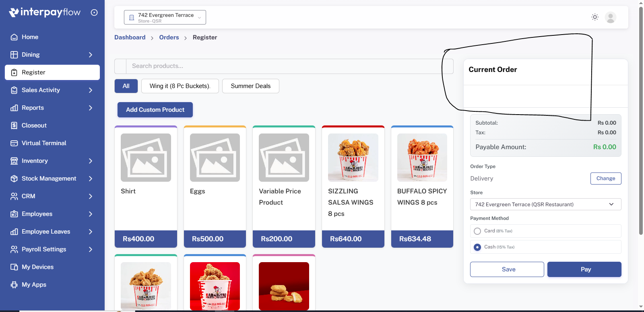
Task: Toggle light theme with the sun icon
Action: (595, 17)
